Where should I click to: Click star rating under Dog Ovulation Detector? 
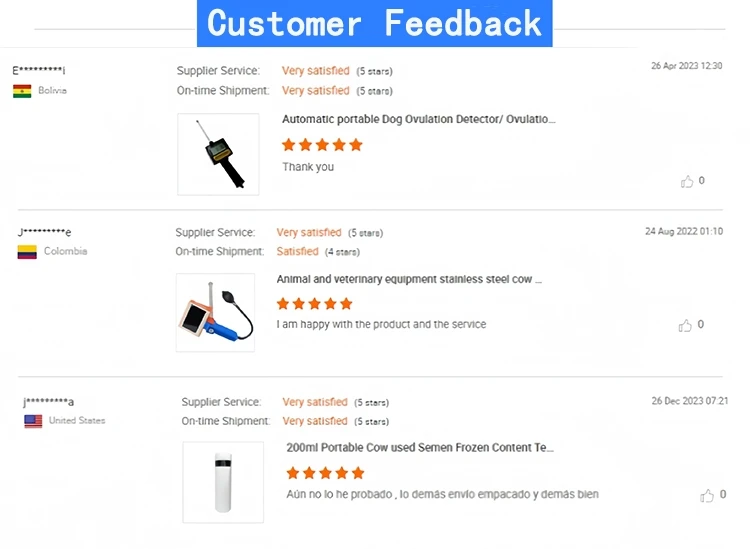(322, 145)
